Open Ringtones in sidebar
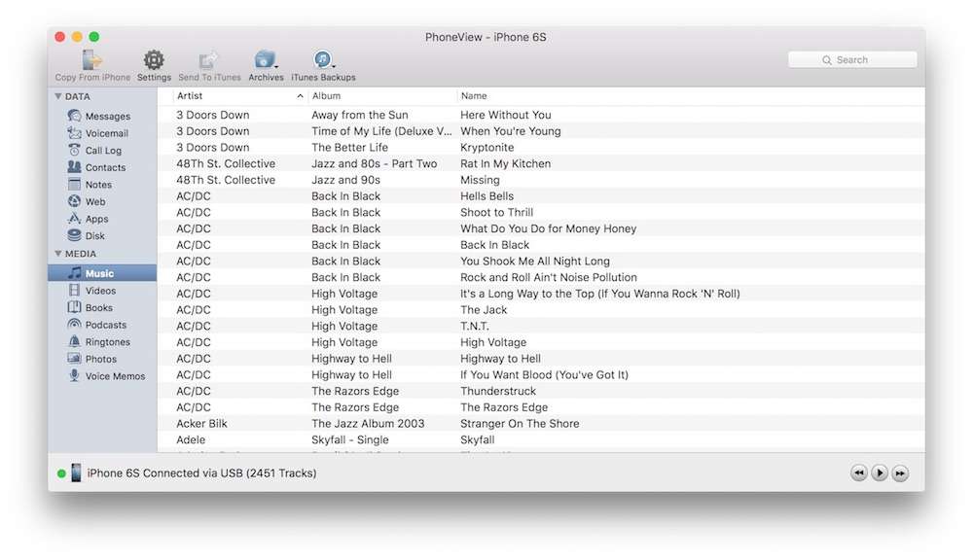The image size is (973, 560). pos(98,341)
